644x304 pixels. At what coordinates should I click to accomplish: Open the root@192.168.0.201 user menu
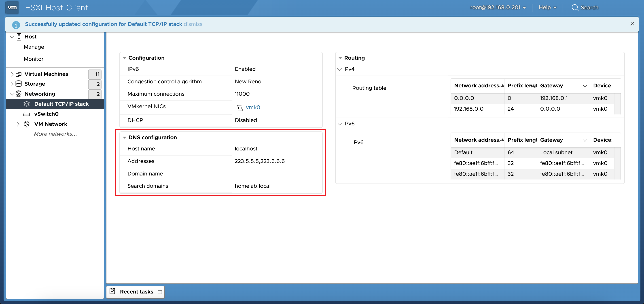point(498,8)
